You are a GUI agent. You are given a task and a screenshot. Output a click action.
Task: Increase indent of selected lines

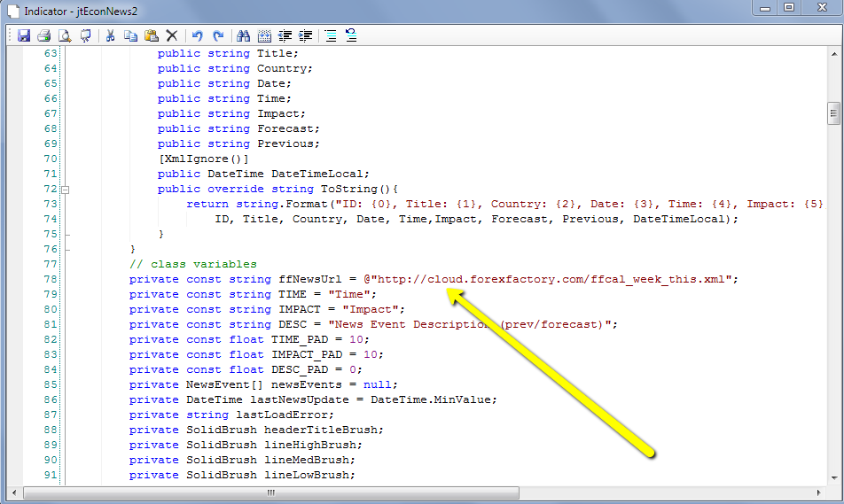(x=305, y=35)
